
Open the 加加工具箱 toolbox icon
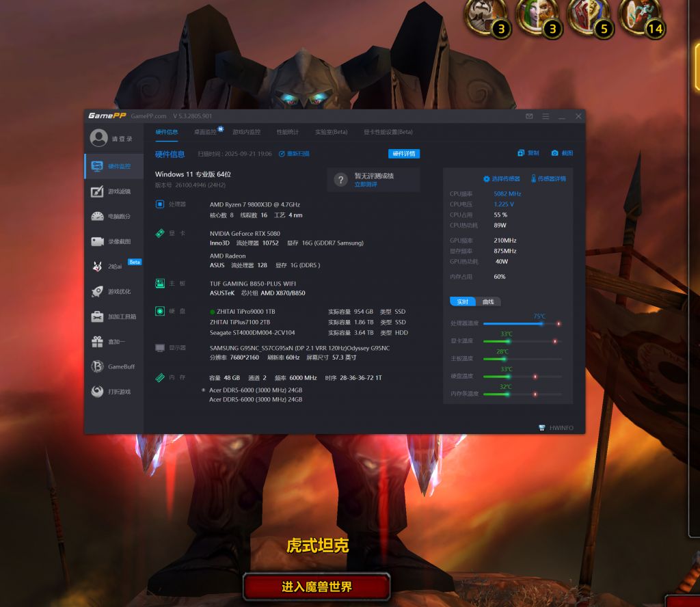[x=98, y=316]
